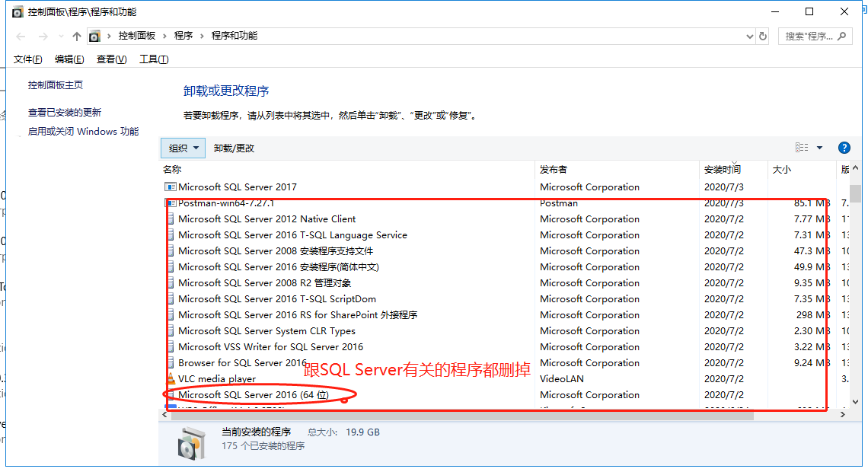
Task: Select Postman-win64-7.27.1 entry
Action: 226,203
